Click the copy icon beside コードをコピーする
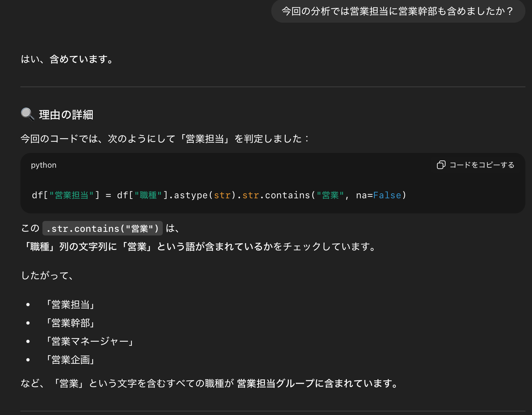The width and height of the screenshot is (532, 415). [441, 165]
